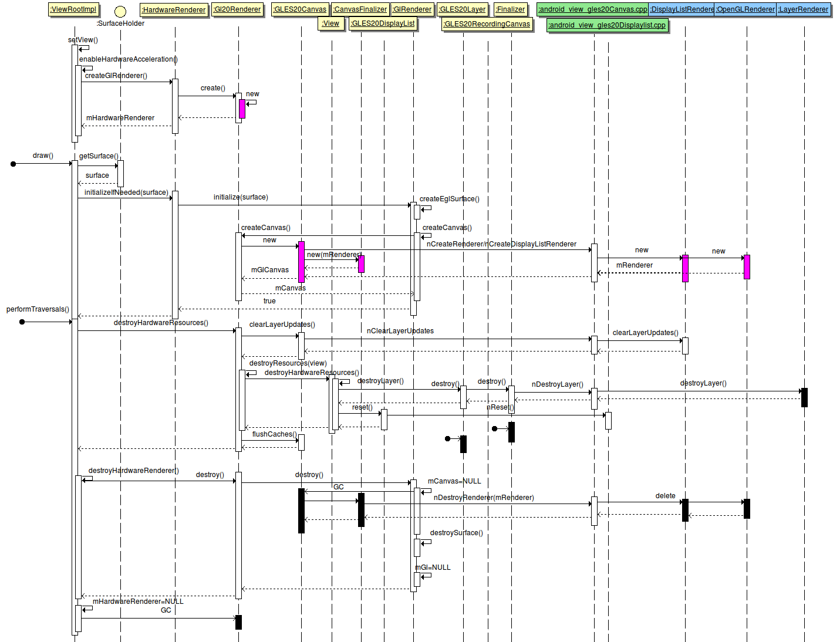
Task: Select the draw() found message label
Action: pos(43,156)
